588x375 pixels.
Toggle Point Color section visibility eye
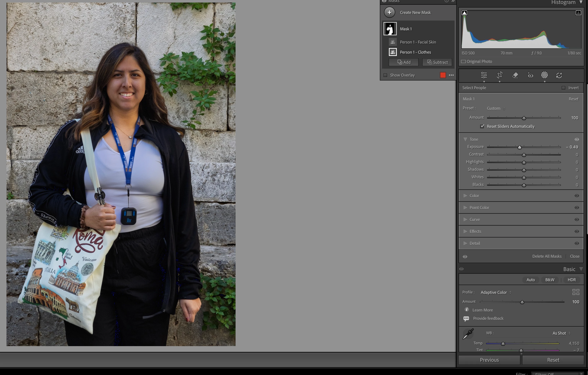pos(576,208)
